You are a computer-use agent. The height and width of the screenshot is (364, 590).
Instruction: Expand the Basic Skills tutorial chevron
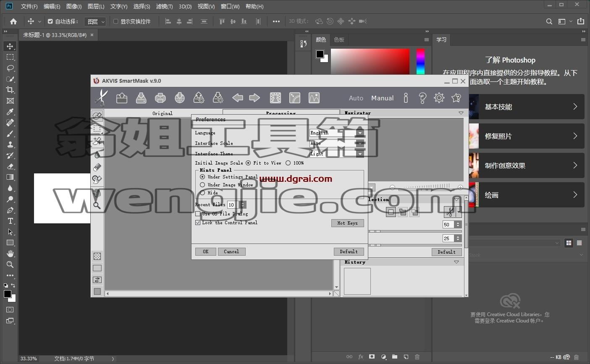point(575,107)
